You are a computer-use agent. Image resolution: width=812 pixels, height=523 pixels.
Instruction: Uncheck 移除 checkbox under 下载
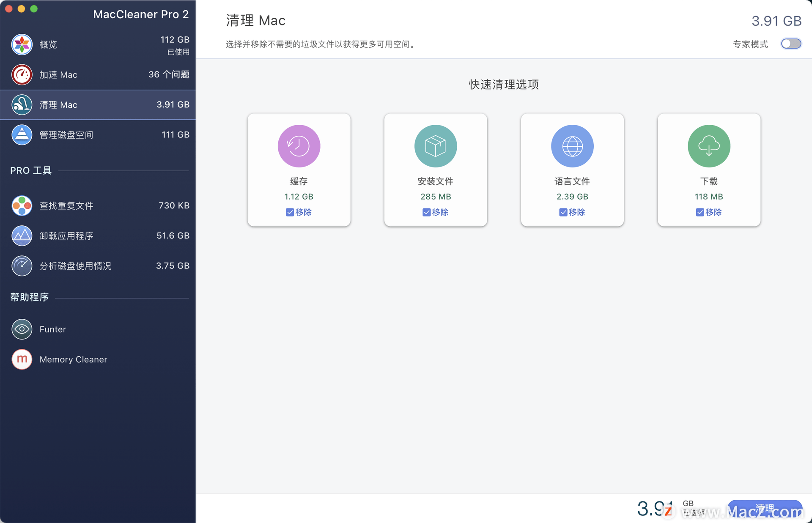click(700, 212)
